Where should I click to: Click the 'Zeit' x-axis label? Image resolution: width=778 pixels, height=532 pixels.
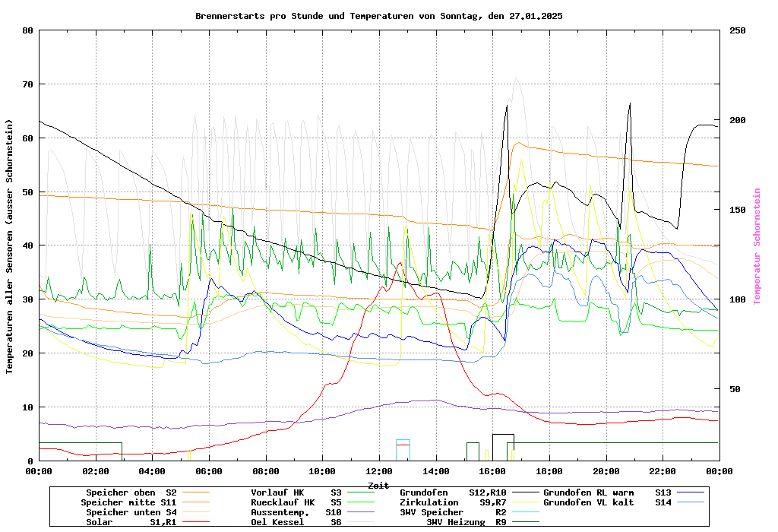click(x=378, y=485)
